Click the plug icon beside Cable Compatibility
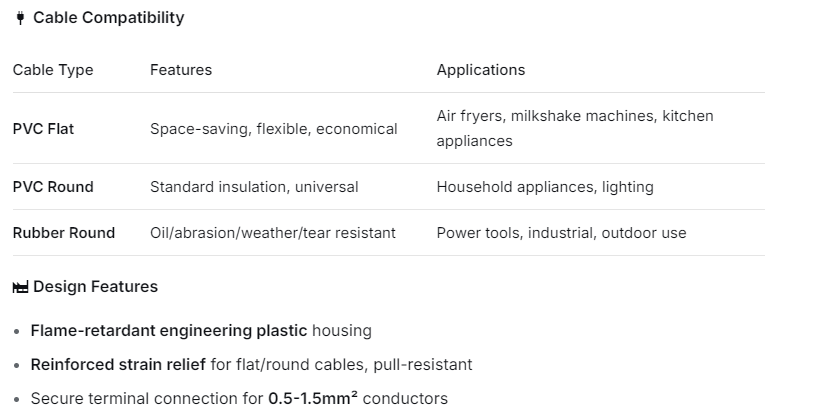The height and width of the screenshot is (419, 815). [x=20, y=18]
